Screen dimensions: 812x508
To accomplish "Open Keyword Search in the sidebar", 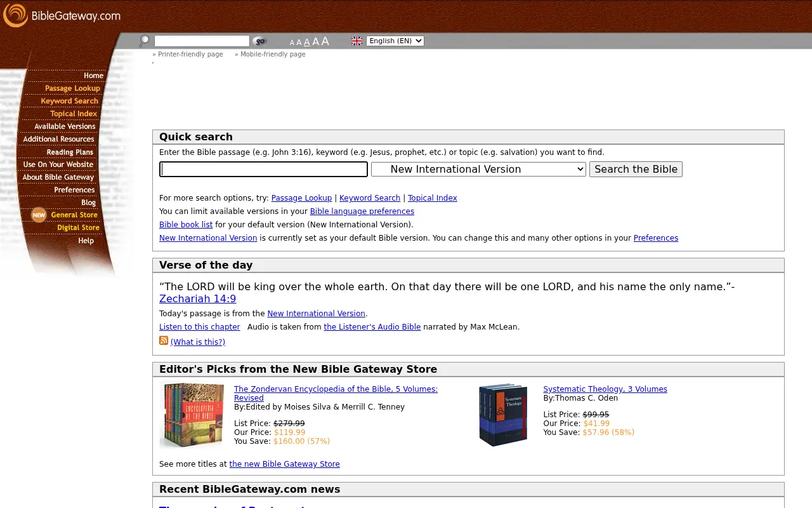I will (x=70, y=101).
